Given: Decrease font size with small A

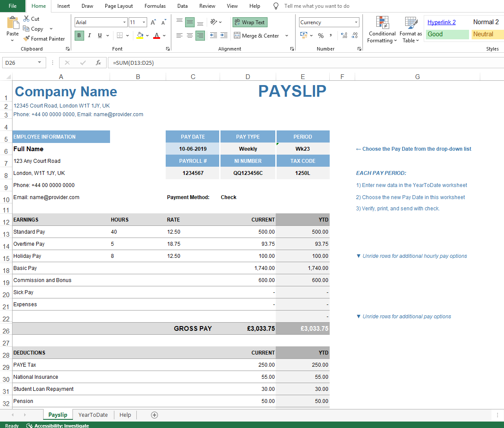Looking at the screenshot, I should click(x=164, y=22).
